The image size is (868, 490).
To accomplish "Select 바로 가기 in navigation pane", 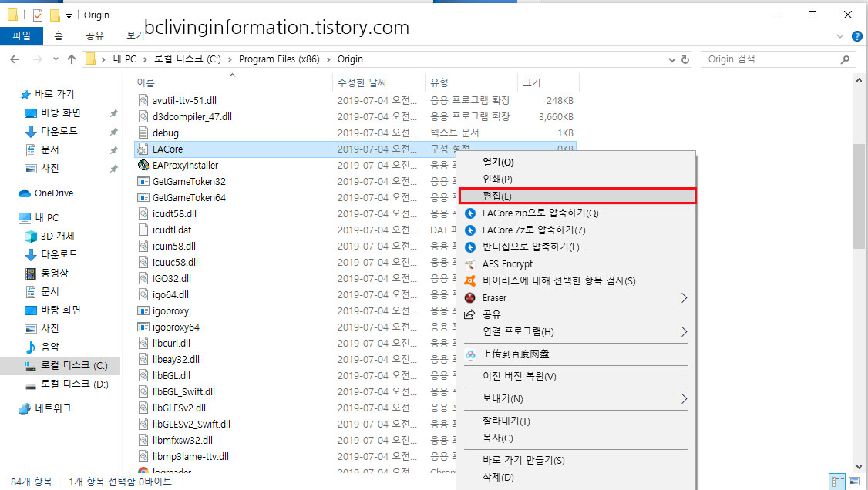I will [x=54, y=94].
